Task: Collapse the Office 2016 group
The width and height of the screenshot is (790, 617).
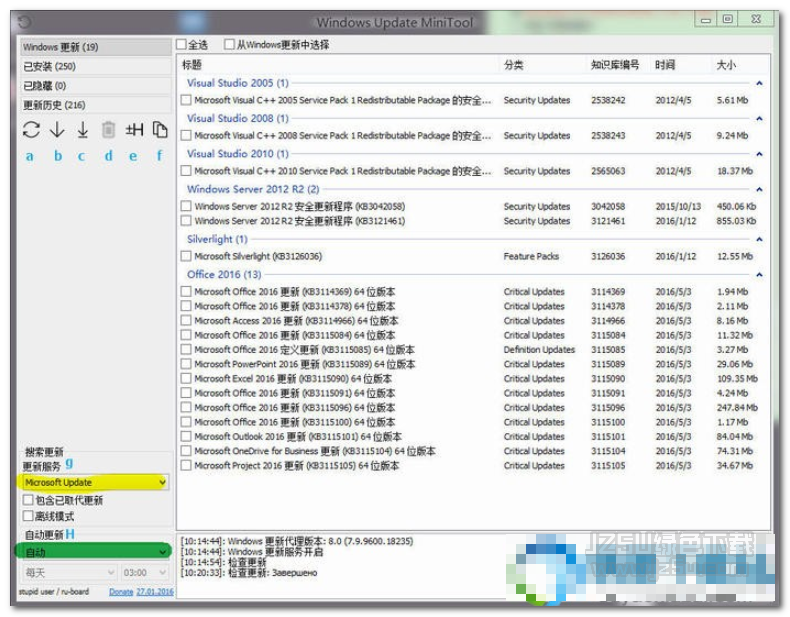Action: 759,275
